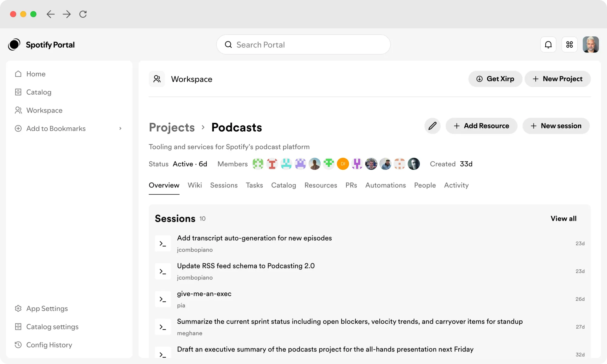607x364 pixels.
Task: Click terminal icon for sprint status session
Action: (163, 327)
